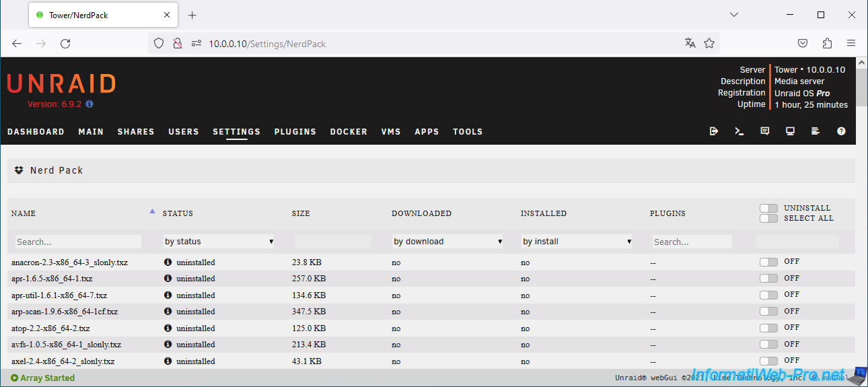Sort by the Size column header
Viewport: 868px width, 387px height.
[301, 213]
